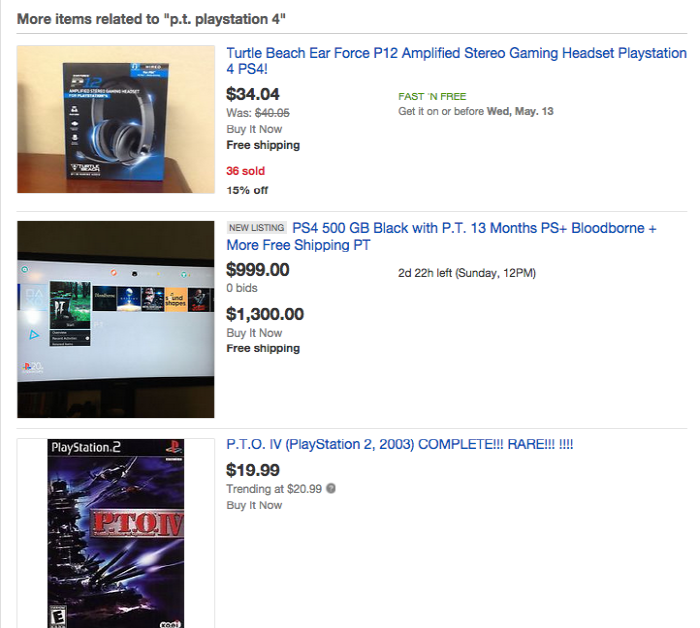Click the $1,300.00 Buy It Now price
This screenshot has width=700, height=628.
click(265, 314)
